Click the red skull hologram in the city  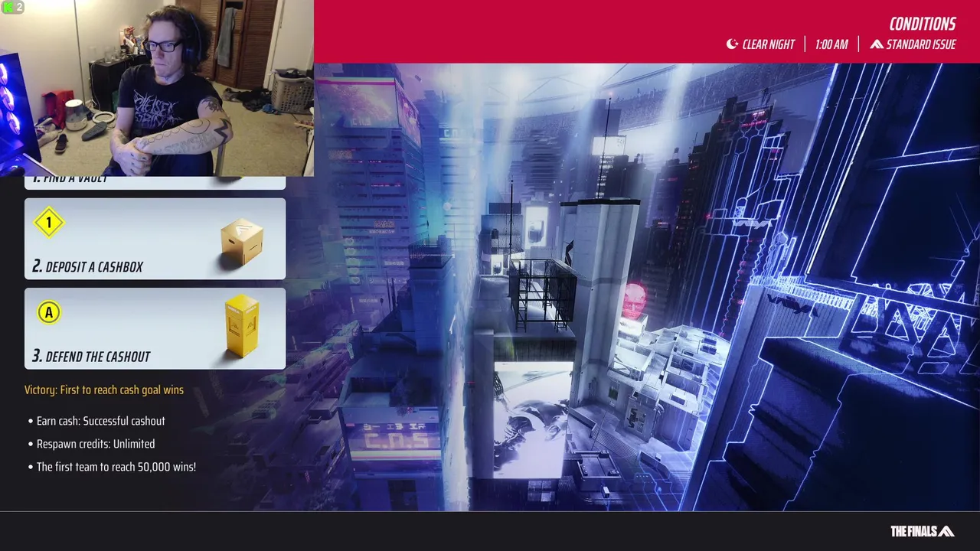coord(634,300)
